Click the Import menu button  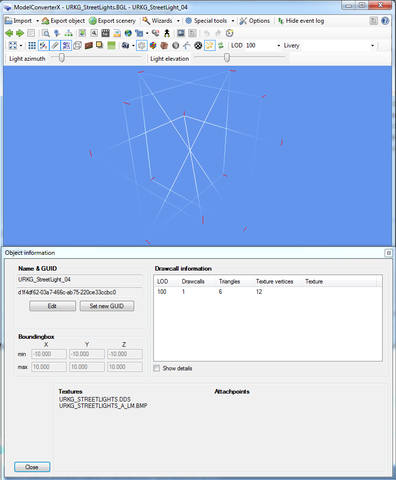click(19, 21)
